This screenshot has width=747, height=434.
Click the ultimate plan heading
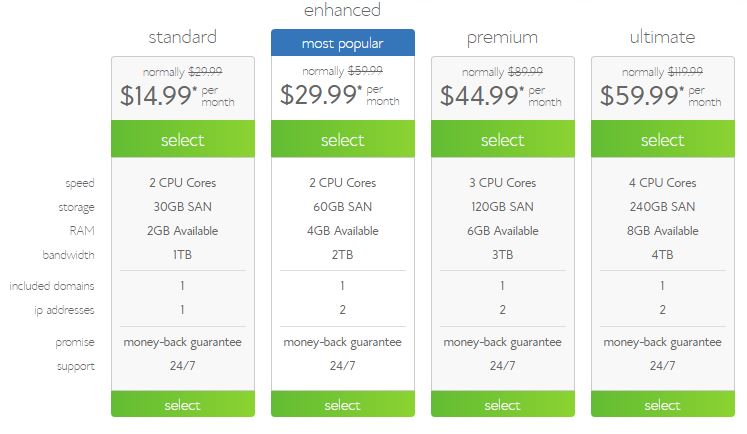pyautogui.click(x=663, y=37)
